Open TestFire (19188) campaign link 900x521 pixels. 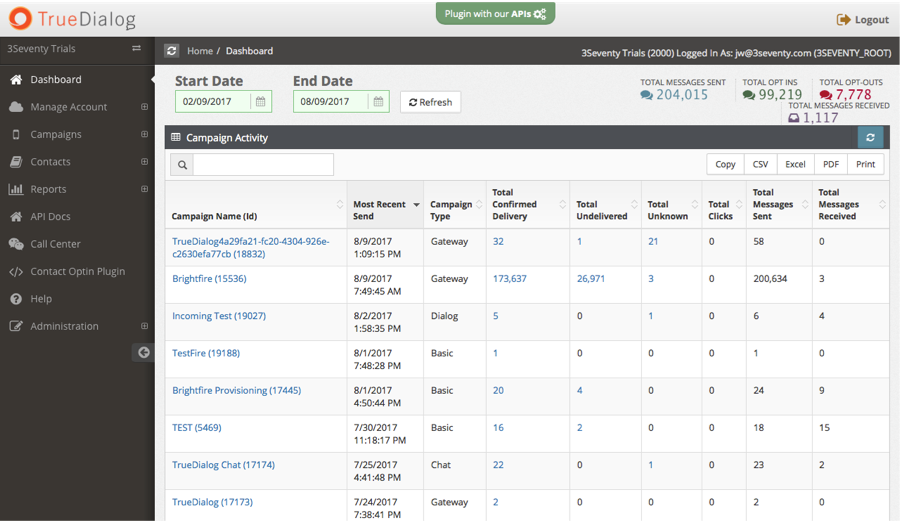(x=205, y=353)
